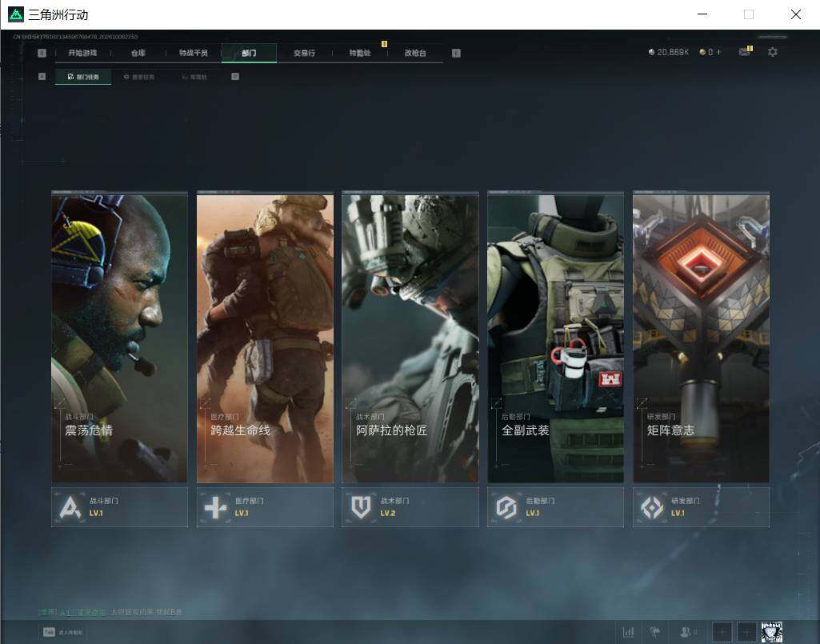Open the 矩阵意志 mission card
Viewport: 820px width, 644px height.
(701, 338)
